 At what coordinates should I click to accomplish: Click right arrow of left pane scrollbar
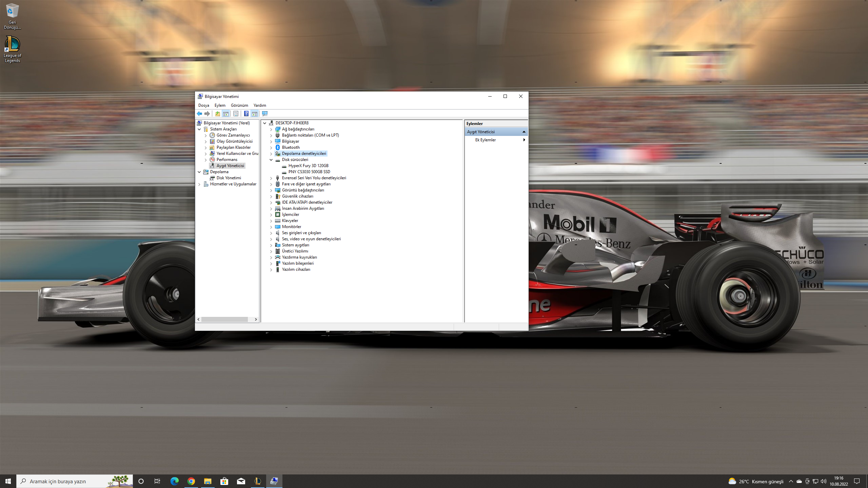[x=256, y=319]
